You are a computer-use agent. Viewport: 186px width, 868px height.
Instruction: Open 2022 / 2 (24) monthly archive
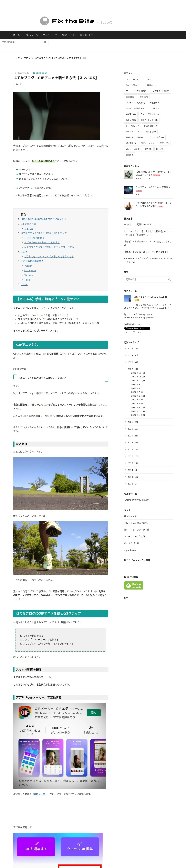point(138,411)
